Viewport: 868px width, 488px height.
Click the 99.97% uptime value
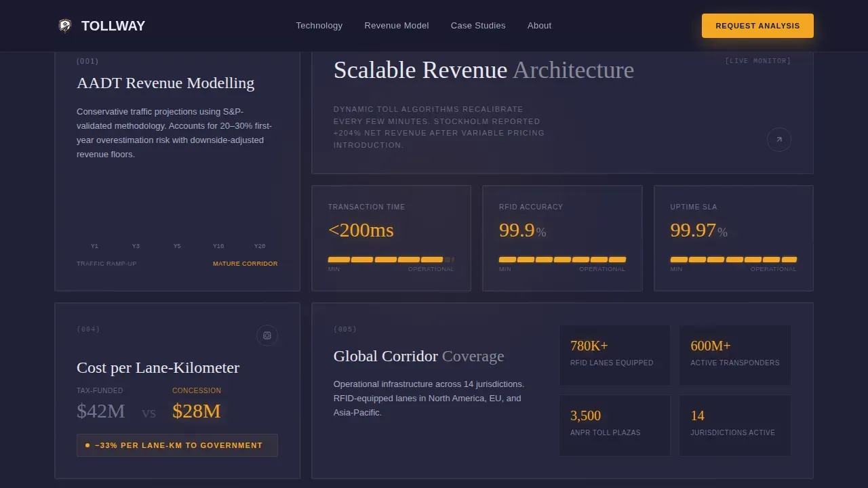(699, 230)
